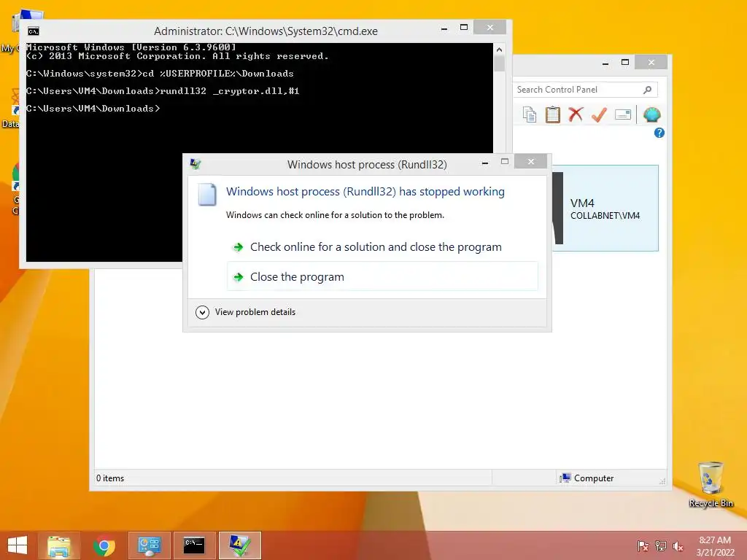The height and width of the screenshot is (560, 747).
Task: Click the document icon in the error dialog
Action: tap(207, 194)
